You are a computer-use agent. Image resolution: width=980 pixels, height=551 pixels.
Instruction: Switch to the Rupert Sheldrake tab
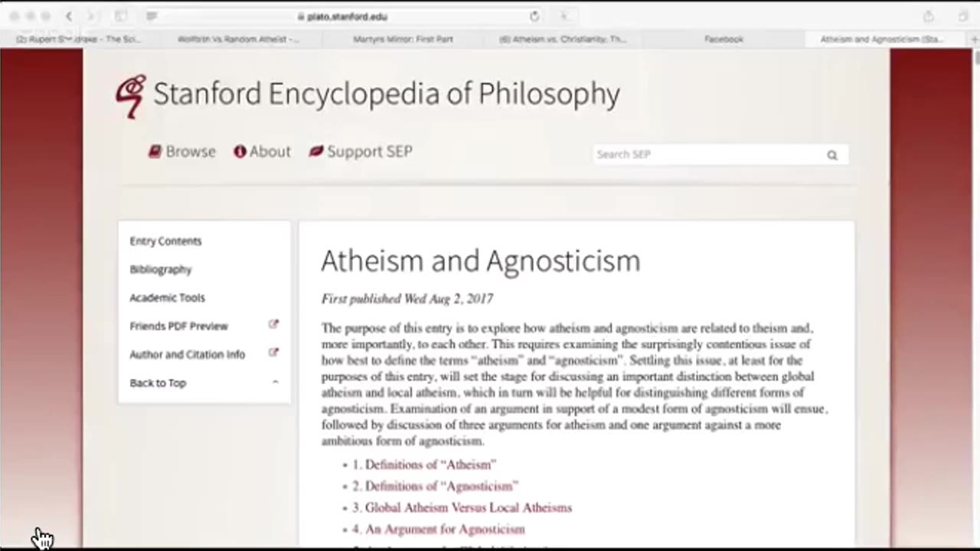coord(79,39)
